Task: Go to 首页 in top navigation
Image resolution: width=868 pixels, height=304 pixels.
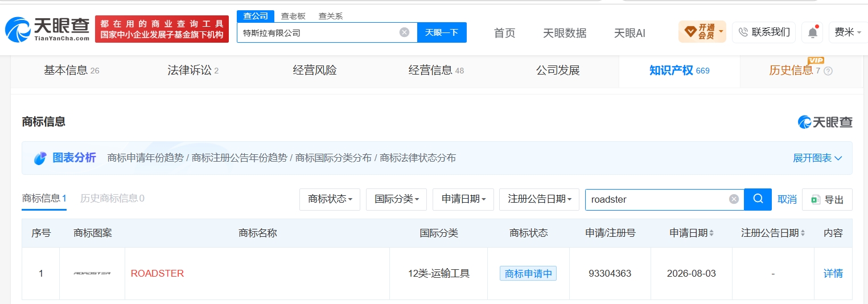Action: click(504, 33)
